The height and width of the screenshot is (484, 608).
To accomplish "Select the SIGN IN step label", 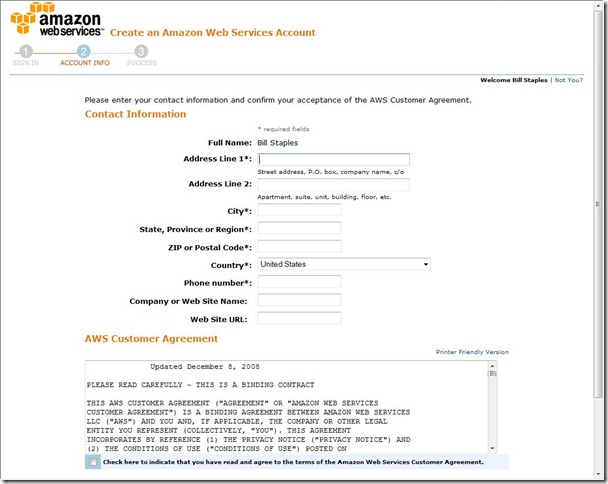I will point(26,63).
